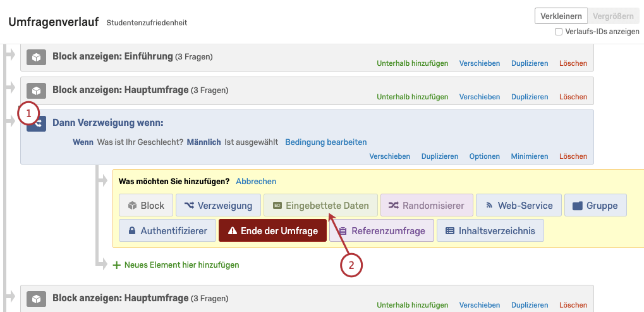Viewport: 644px width, 312px height.
Task: Add a Referenzumfrage element
Action: click(382, 230)
